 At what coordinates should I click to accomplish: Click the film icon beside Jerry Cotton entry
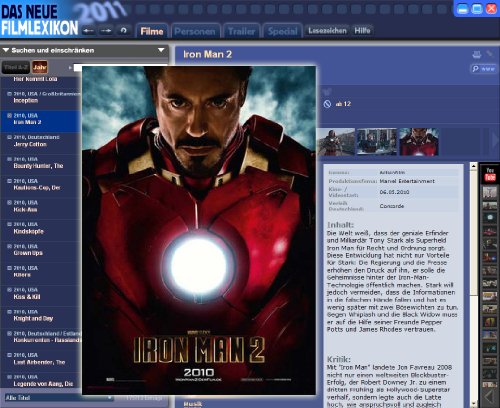click(9, 137)
